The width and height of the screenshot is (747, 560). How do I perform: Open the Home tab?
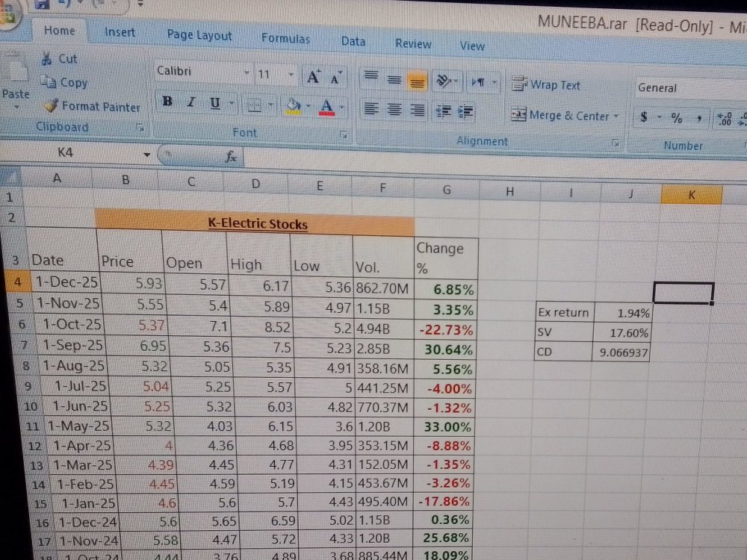60,31
